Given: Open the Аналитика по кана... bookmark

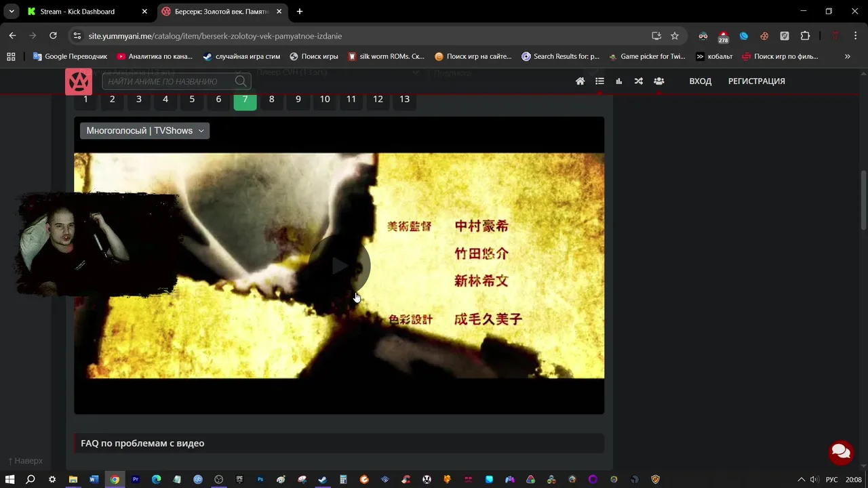Looking at the screenshot, I should pyautogui.click(x=155, y=56).
